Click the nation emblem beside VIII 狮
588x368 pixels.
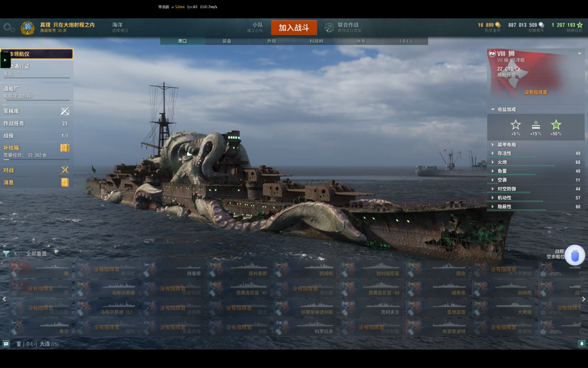coord(492,53)
